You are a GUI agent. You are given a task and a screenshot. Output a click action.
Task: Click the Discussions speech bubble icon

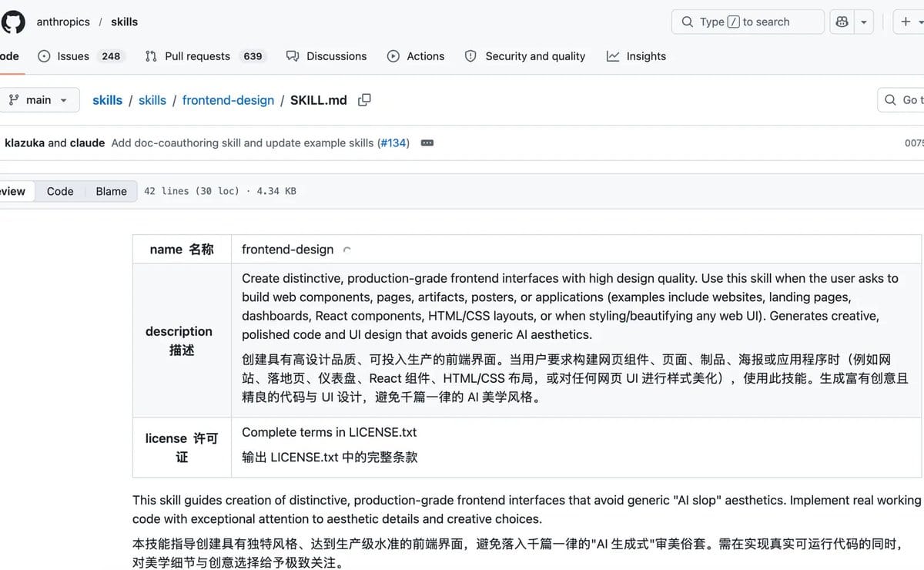(x=293, y=56)
